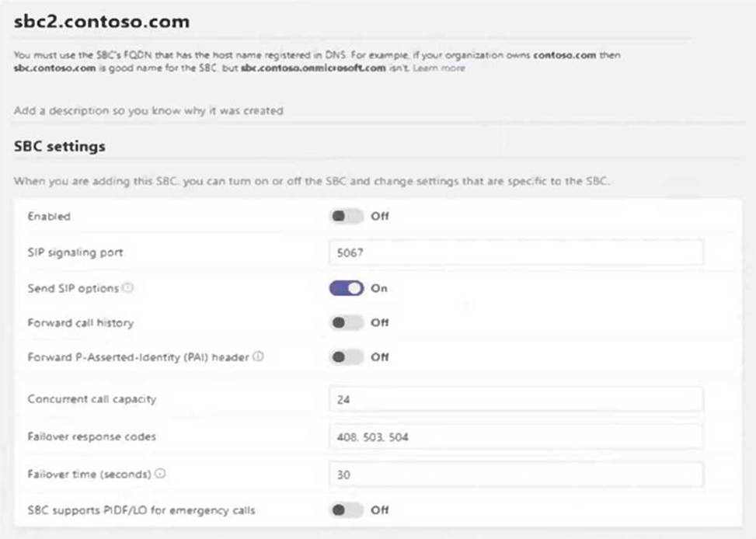Open the Learn more link
756x539 pixels.
pos(439,68)
